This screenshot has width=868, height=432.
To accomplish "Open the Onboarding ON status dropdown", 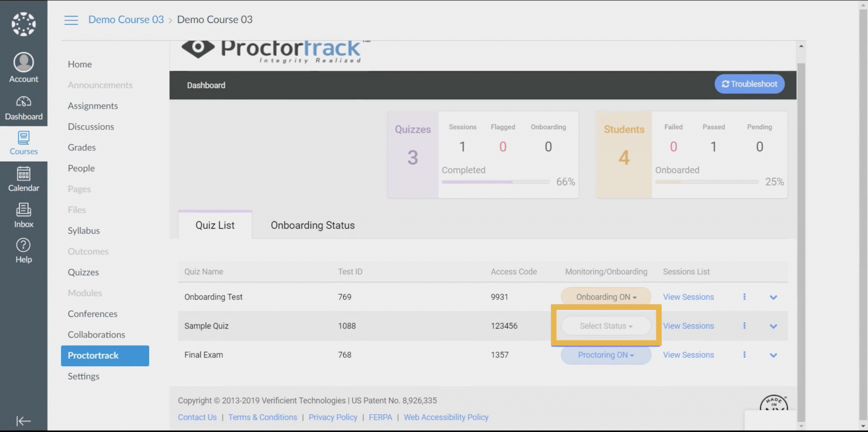I will coord(606,297).
